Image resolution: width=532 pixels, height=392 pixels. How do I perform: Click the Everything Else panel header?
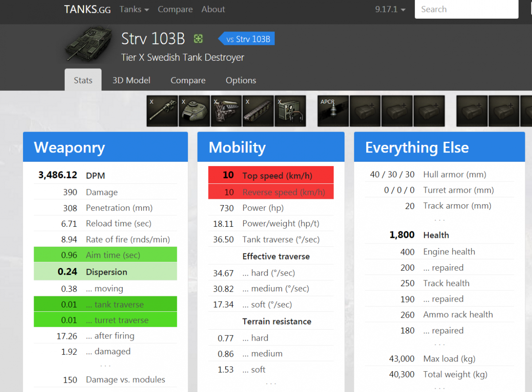[439, 147]
